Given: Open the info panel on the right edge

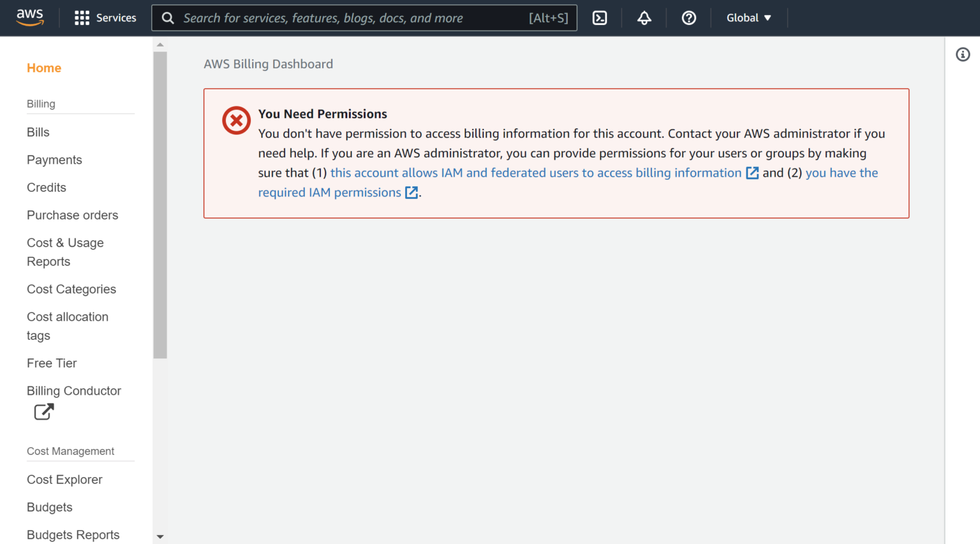Looking at the screenshot, I should coord(963,54).
